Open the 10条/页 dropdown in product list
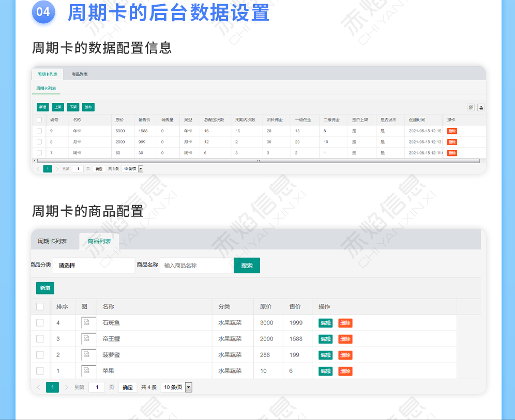 point(176,387)
